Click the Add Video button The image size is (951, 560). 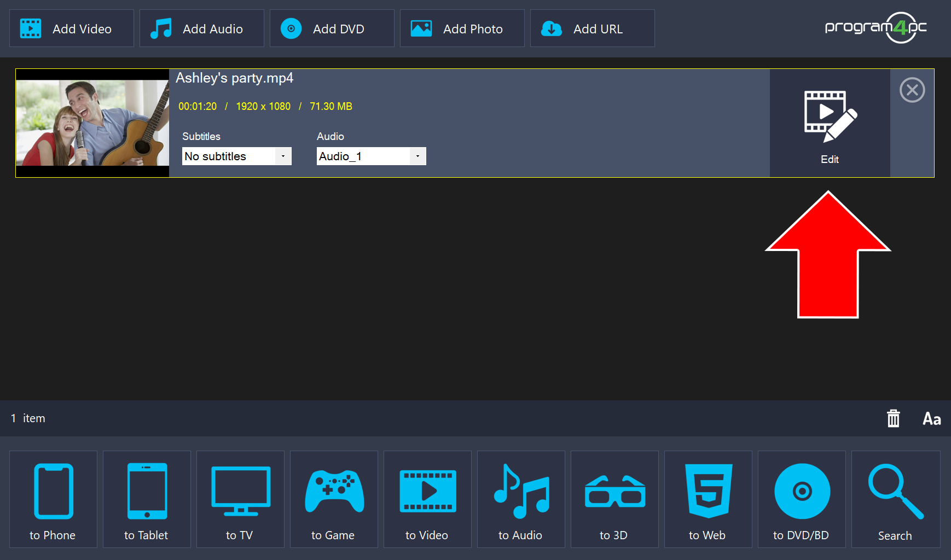[72, 28]
